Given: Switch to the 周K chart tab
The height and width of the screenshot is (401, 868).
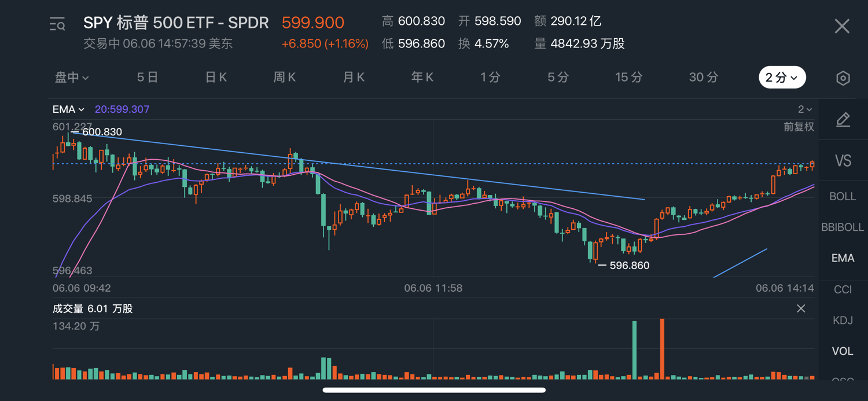Looking at the screenshot, I should tap(284, 78).
